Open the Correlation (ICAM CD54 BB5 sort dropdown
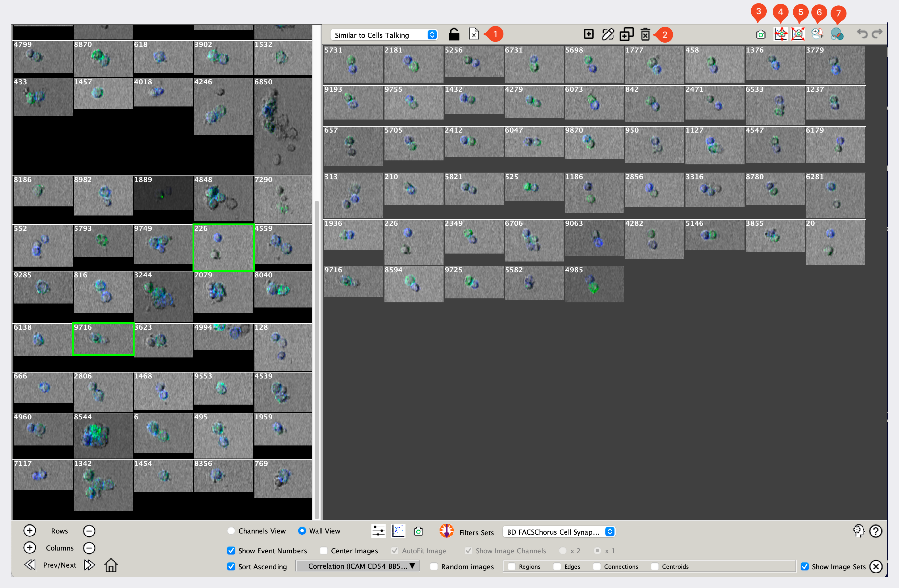Viewport: 899px width, 588px height. pos(357,566)
